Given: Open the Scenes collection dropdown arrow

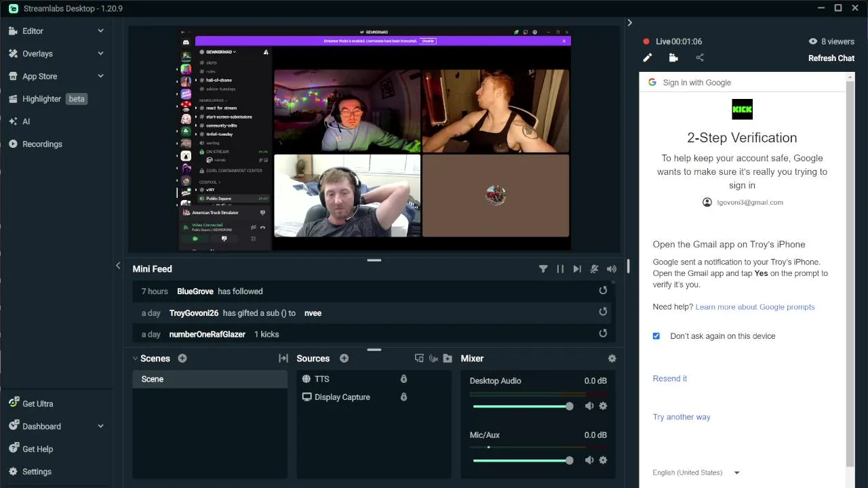Looking at the screenshot, I should click(135, 359).
